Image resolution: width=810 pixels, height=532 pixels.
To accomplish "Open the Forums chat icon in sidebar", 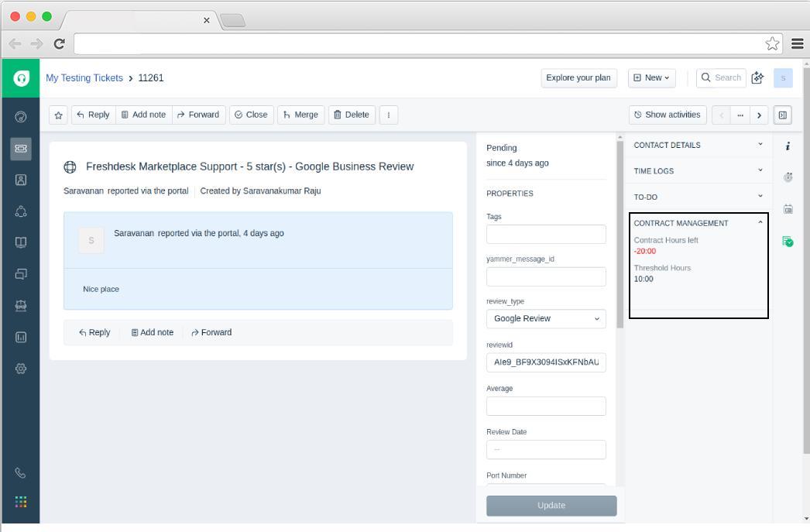I will [21, 274].
